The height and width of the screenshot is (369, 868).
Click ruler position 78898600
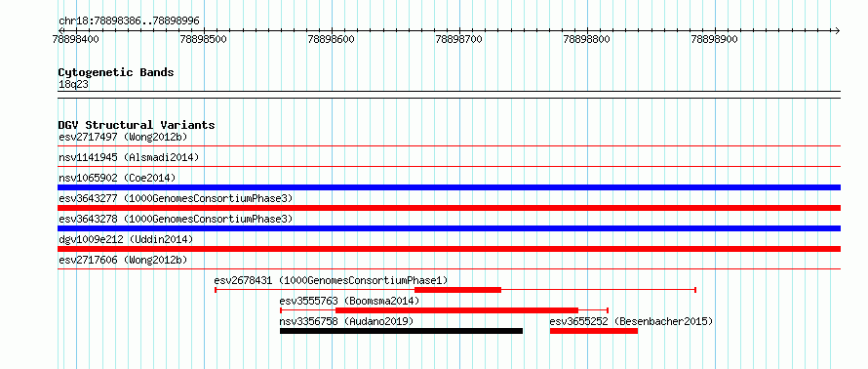(332, 39)
